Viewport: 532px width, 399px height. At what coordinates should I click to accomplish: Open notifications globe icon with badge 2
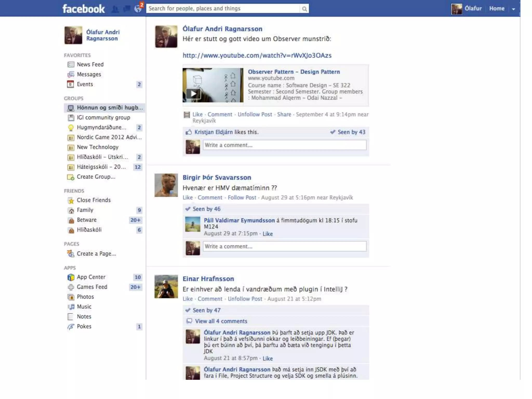pyautogui.click(x=138, y=9)
